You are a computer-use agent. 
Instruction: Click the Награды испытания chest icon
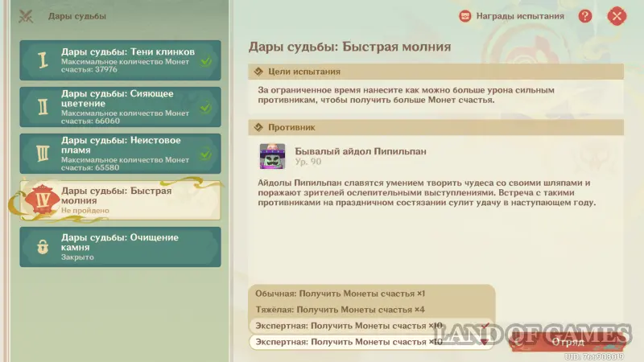pos(465,16)
